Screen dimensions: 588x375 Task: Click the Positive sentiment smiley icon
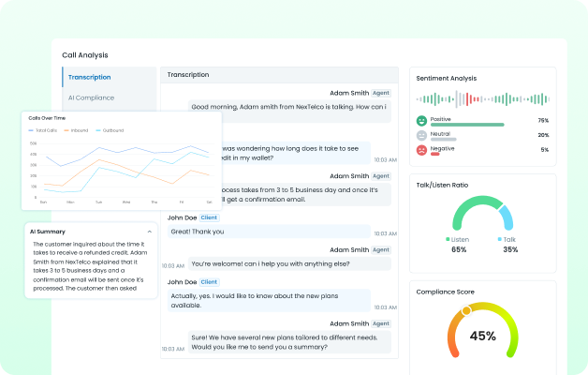coord(422,121)
